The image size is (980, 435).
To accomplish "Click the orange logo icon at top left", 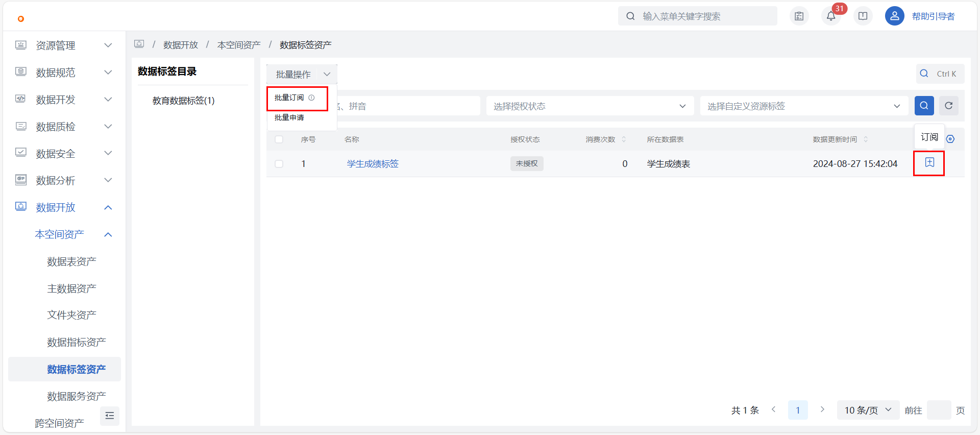I will pos(21,19).
